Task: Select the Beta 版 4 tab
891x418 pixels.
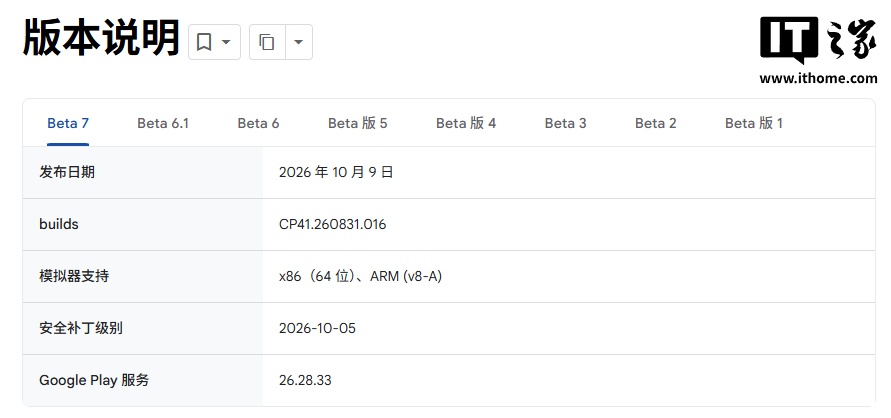Action: click(466, 123)
